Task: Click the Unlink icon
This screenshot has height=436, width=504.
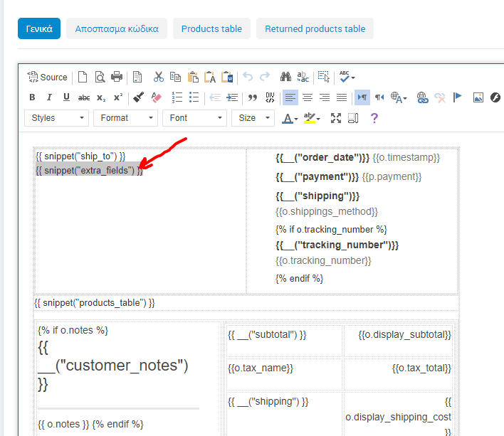Action: (x=440, y=97)
